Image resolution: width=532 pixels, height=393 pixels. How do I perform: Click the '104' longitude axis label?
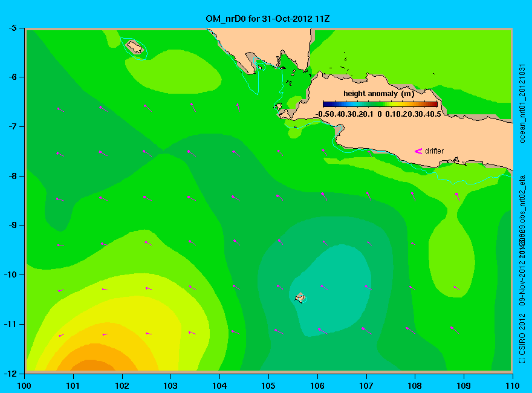[x=219, y=386]
